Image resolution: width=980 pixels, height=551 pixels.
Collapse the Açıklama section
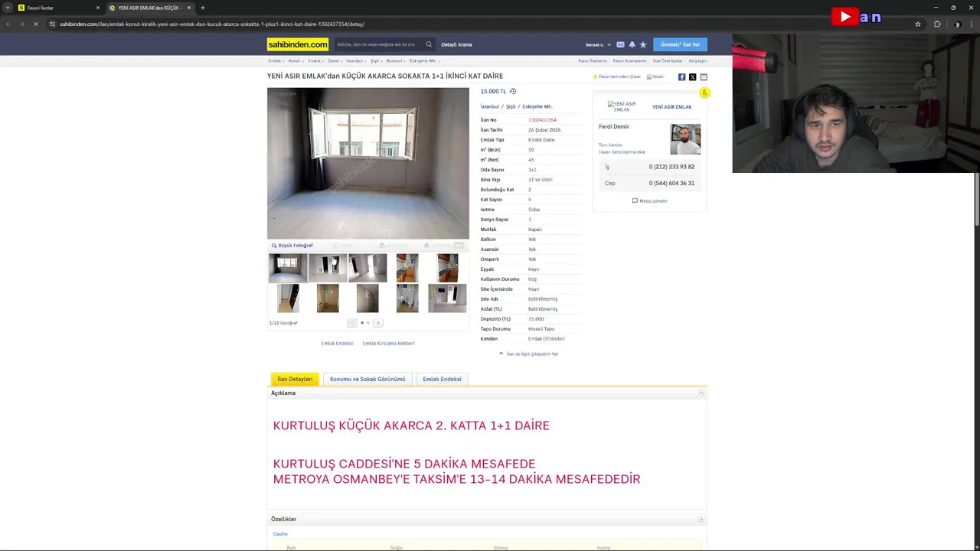pyautogui.click(x=701, y=393)
